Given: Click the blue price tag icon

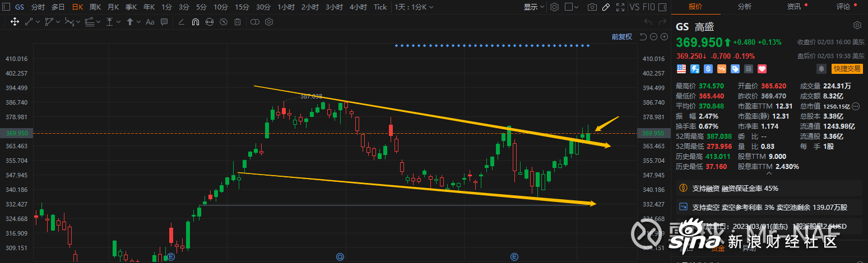Looking at the screenshot, I should [x=735, y=69].
